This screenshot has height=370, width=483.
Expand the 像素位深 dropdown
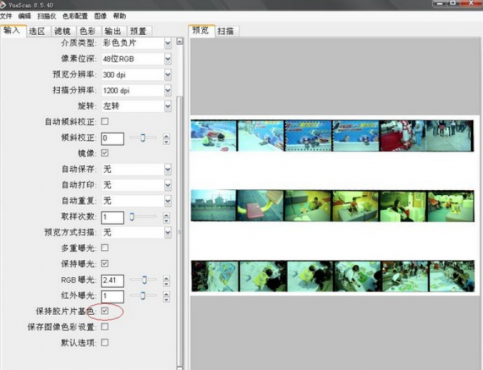pyautogui.click(x=168, y=59)
